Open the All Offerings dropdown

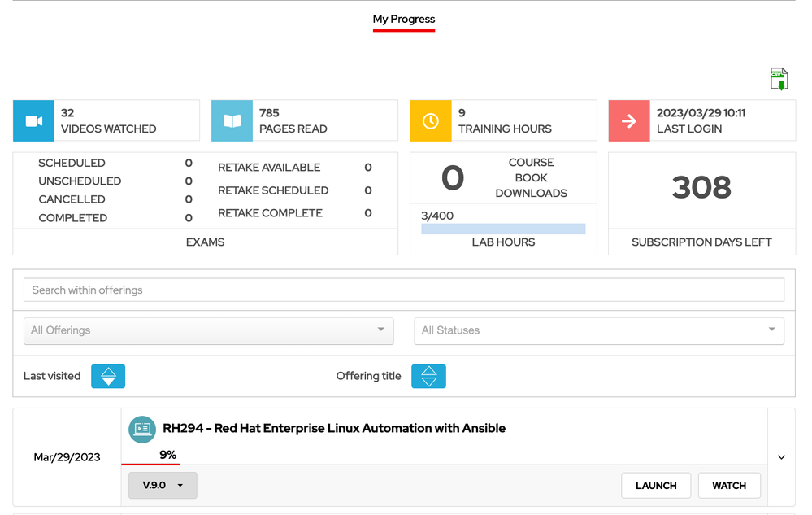(x=208, y=330)
